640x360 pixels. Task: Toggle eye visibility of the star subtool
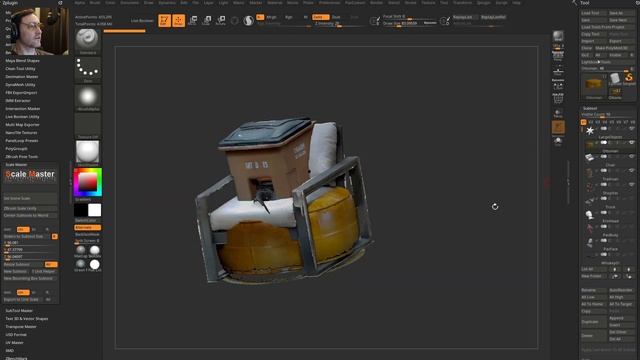[632, 129]
